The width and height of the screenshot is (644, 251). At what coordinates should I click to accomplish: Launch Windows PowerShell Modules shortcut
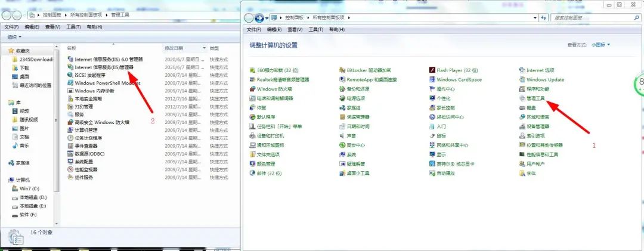tap(106, 83)
